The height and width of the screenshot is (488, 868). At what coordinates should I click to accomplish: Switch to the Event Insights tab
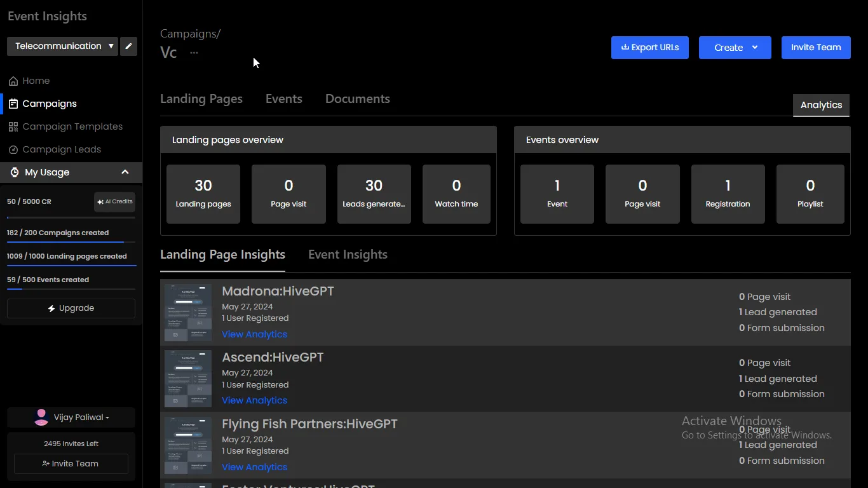point(348,255)
